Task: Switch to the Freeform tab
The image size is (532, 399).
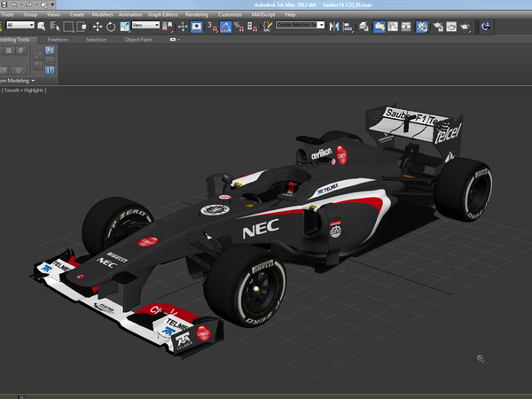Action: [58, 40]
